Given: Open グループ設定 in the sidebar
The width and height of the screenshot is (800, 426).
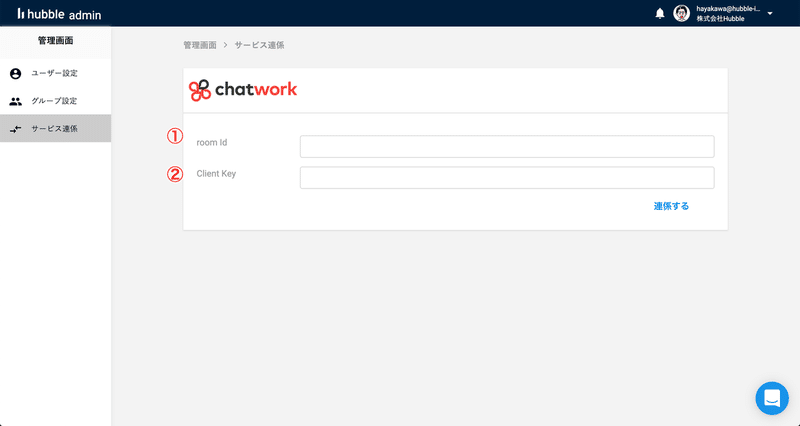Looking at the screenshot, I should point(55,101).
